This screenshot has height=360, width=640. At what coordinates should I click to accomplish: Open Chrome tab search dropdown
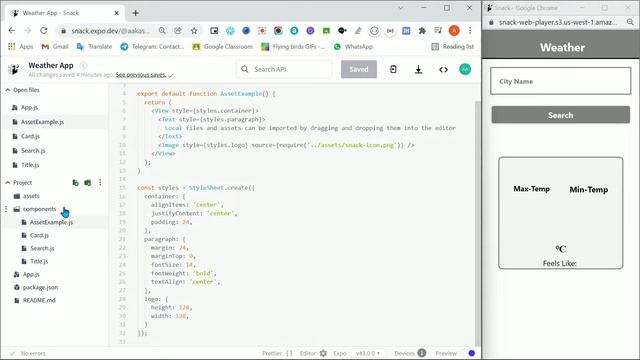point(400,8)
